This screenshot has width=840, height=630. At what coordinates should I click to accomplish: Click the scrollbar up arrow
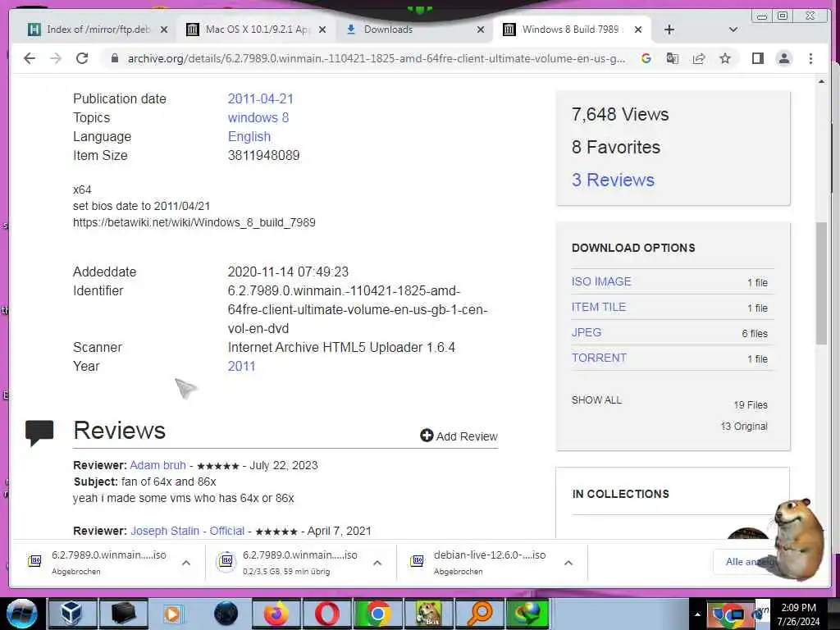[821, 81]
